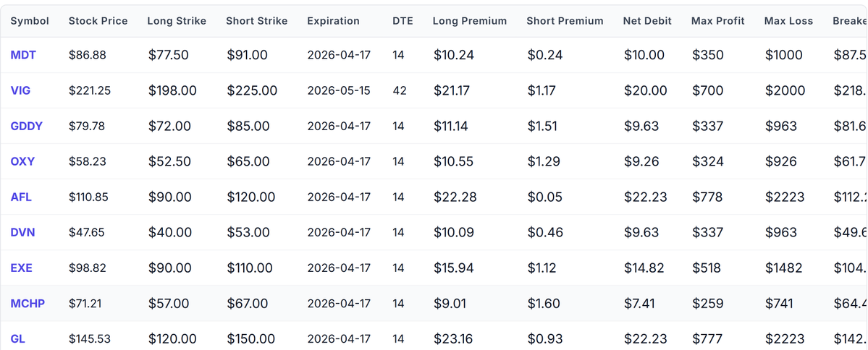Screen dimensions: 868x350
Task: Sort by the Net Debit column header
Action: (647, 21)
